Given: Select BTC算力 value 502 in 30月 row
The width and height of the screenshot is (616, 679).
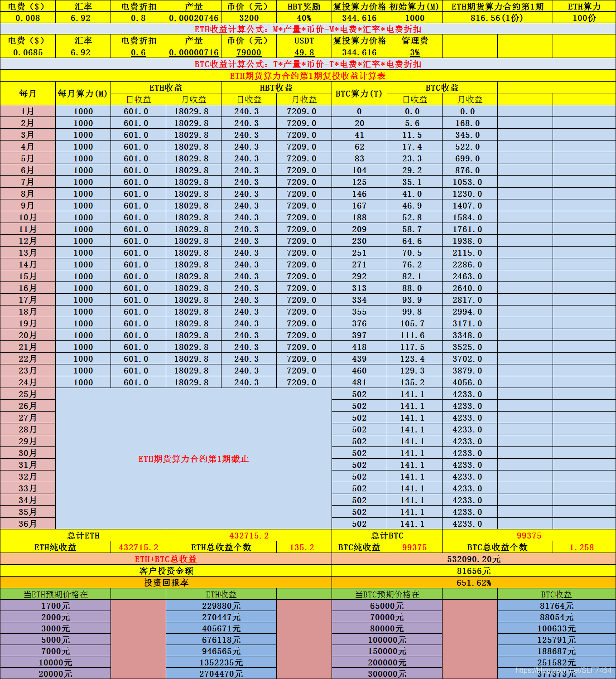Looking at the screenshot, I should click(x=359, y=453).
